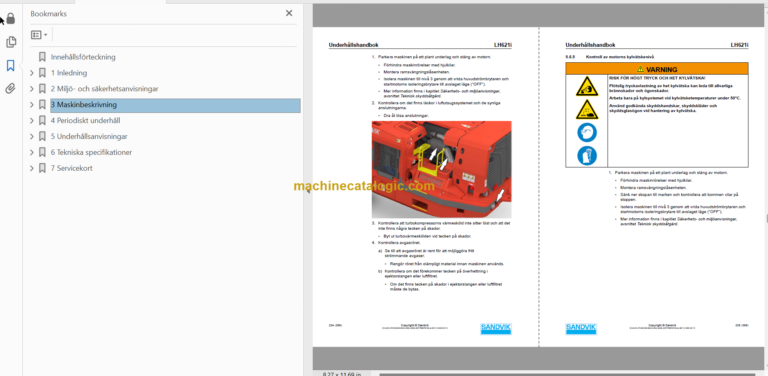Viewport: 768px width, 376px height.
Task: Expand the 5 Underhållsanvisningar bookmark
Action: click(x=32, y=137)
